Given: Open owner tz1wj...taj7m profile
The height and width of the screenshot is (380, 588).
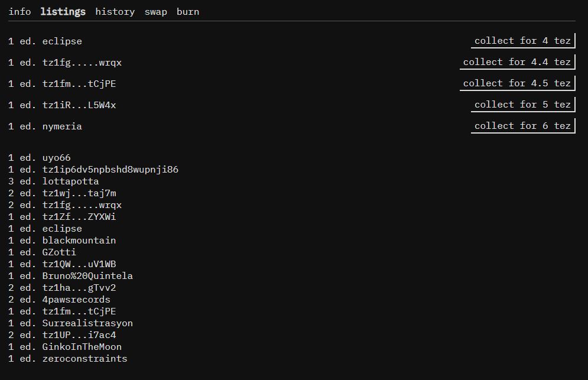Looking at the screenshot, I should pyautogui.click(x=79, y=193).
